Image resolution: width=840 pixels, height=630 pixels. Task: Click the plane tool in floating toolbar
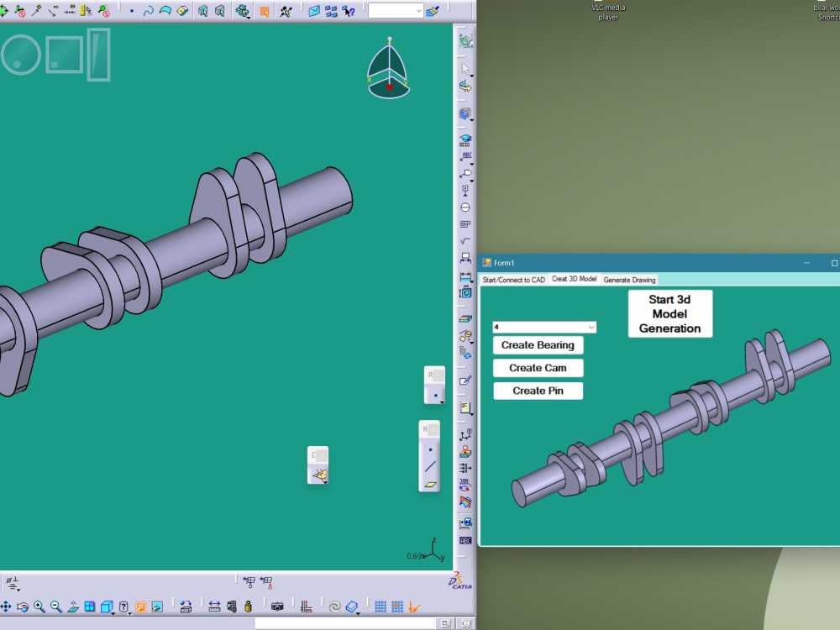tap(430, 485)
